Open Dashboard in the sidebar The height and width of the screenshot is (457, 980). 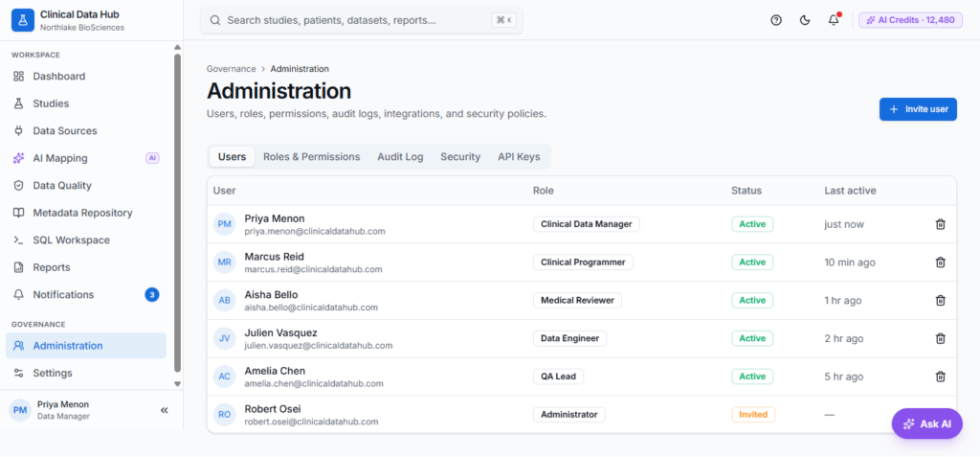pos(86,77)
